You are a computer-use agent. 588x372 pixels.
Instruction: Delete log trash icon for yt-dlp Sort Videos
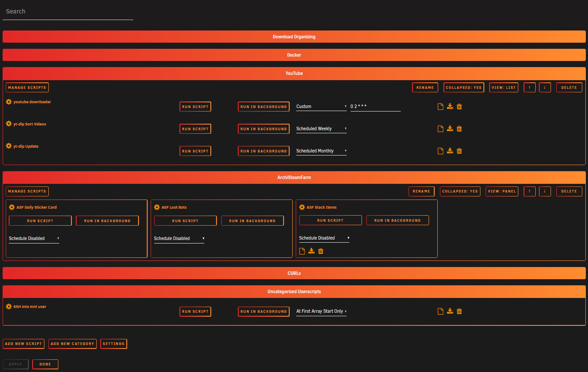459,129
